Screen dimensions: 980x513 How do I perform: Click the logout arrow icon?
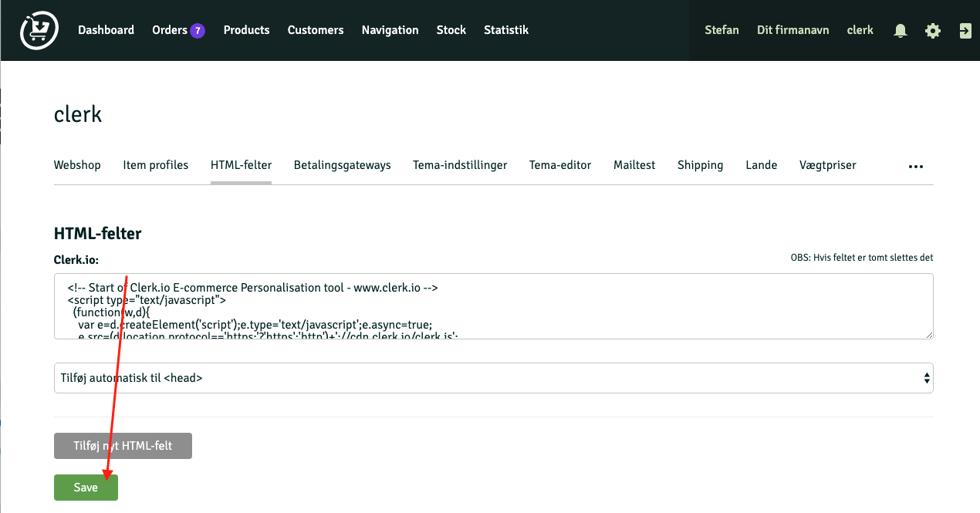pos(965,31)
